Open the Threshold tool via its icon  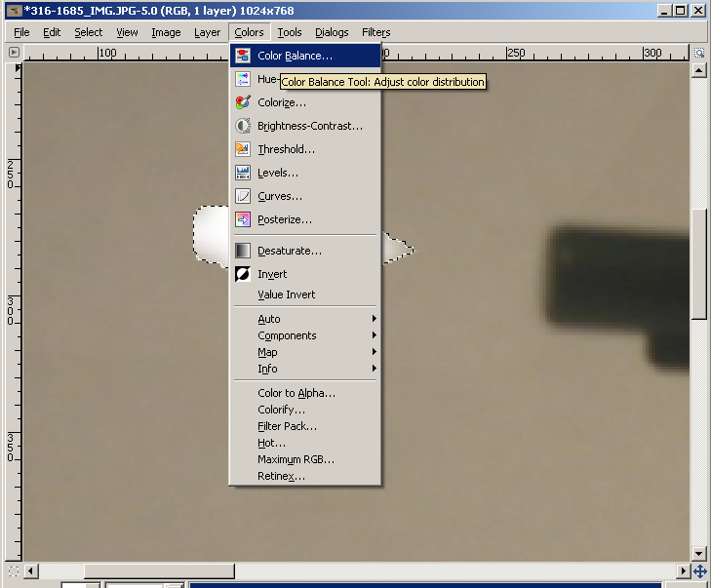[243, 149]
